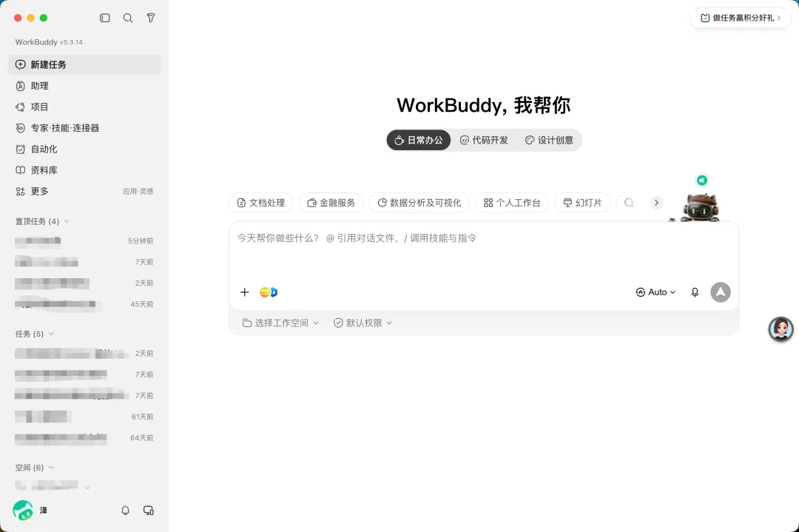
Task: Open 专家·技能·连接器 page
Action: point(84,128)
